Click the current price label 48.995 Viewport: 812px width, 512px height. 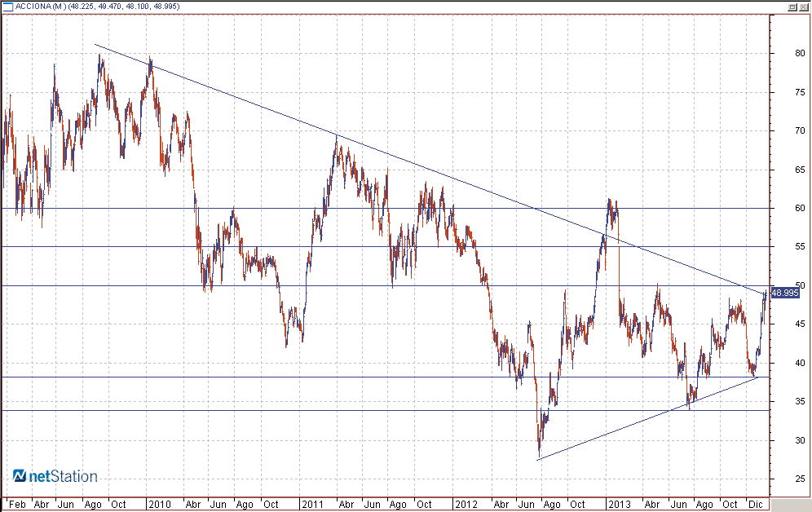pos(785,293)
